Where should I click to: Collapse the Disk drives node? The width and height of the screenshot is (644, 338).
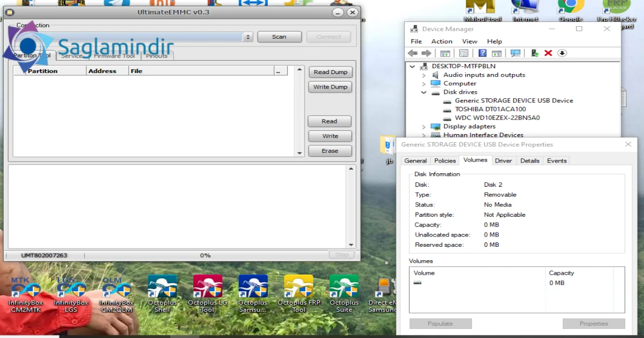point(423,92)
